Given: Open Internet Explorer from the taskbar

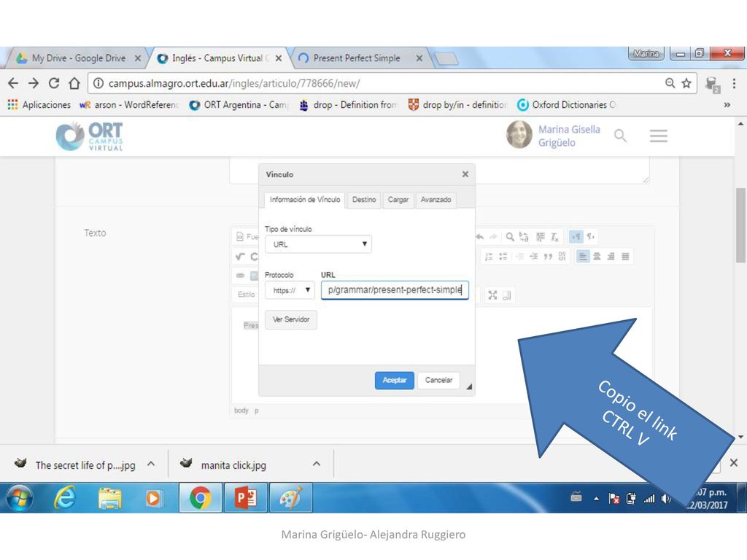Looking at the screenshot, I should pos(64,498).
